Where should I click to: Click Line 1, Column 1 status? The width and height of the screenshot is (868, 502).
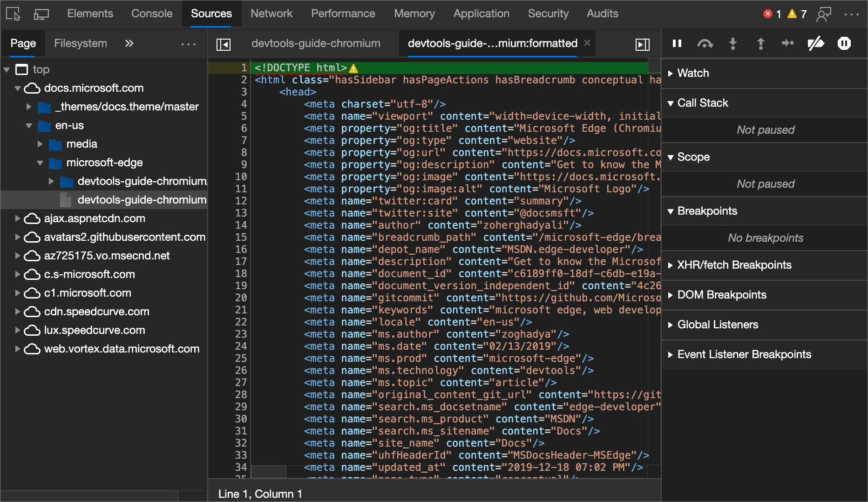click(x=260, y=494)
